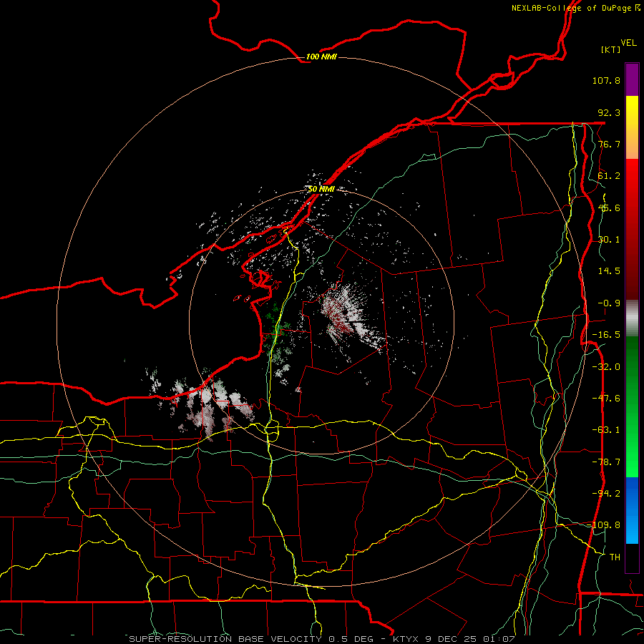
Task: Select the -16.5 scale value
Action: (x=606, y=335)
